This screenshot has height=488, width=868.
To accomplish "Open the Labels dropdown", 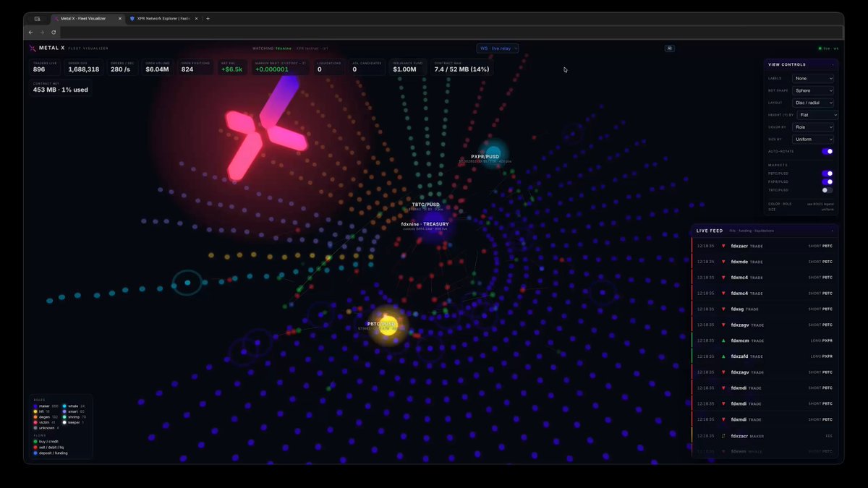I will coord(813,78).
